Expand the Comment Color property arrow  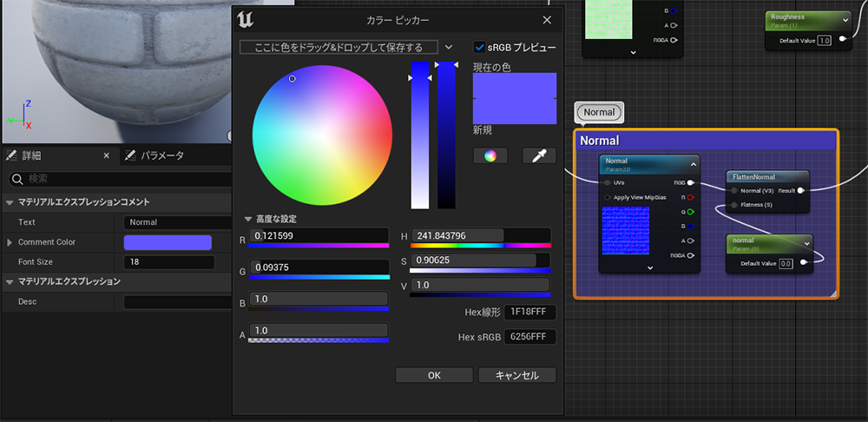tap(10, 242)
